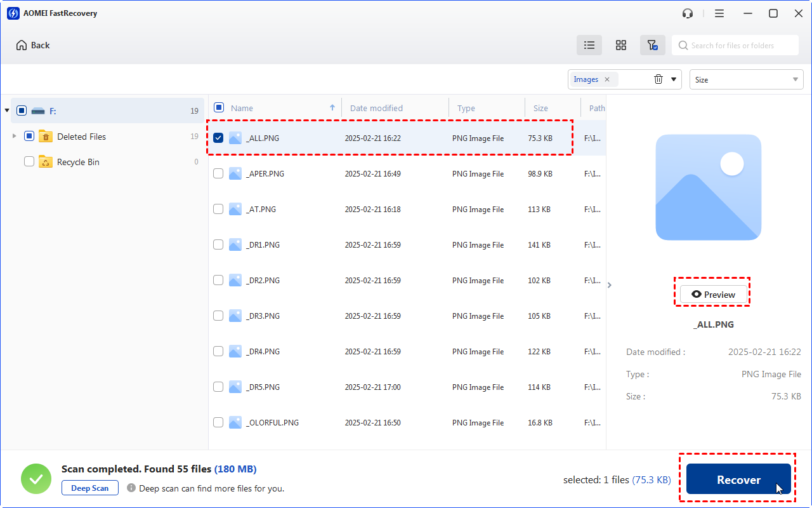
Task: Click the _DR2.PNG image file icon
Action: 235,280
